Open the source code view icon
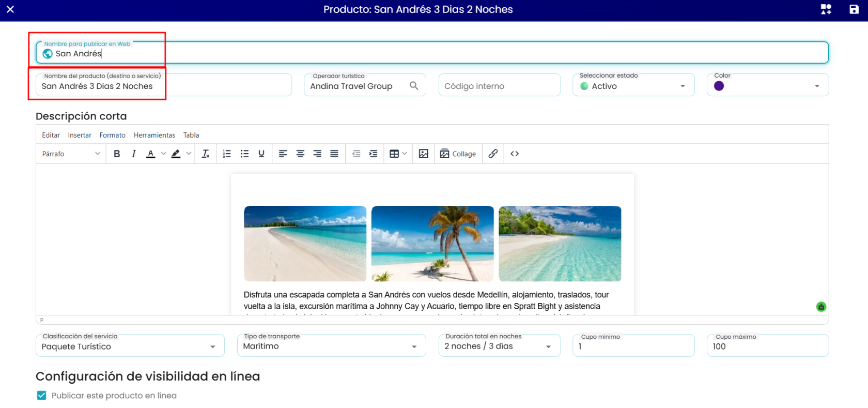Image resolution: width=868 pixels, height=408 pixels. click(515, 154)
